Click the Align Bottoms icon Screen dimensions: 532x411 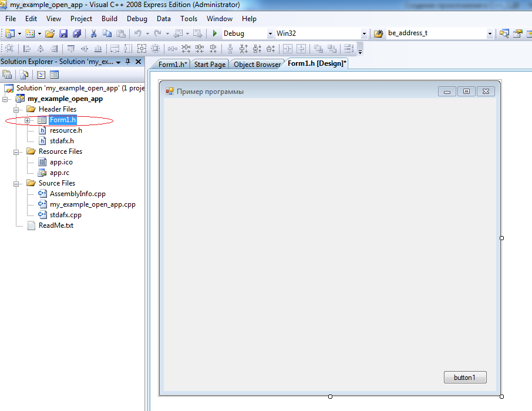[98, 49]
